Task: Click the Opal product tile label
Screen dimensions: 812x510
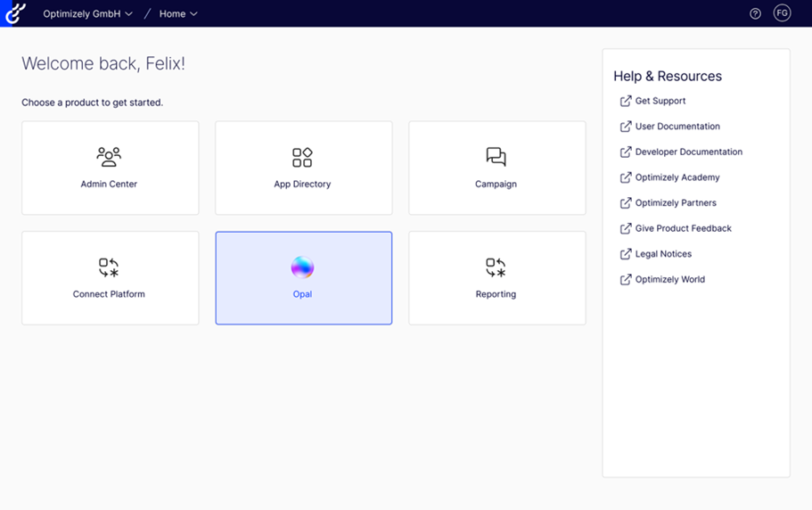Action: (302, 294)
